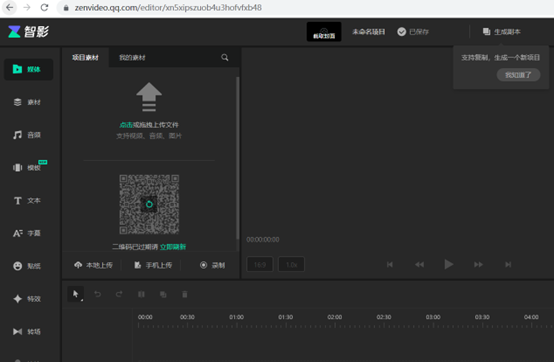Click the 生成副本 create copy button
The image size is (554, 362).
click(x=502, y=32)
